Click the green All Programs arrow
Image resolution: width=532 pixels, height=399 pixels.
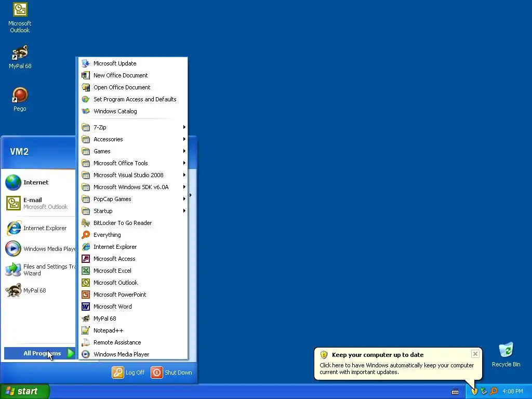tap(71, 353)
